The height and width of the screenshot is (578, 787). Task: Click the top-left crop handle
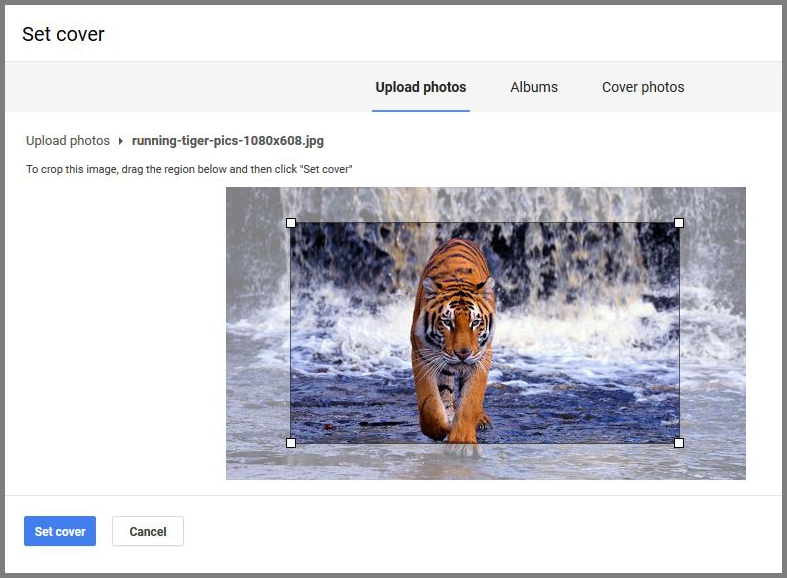pos(291,223)
